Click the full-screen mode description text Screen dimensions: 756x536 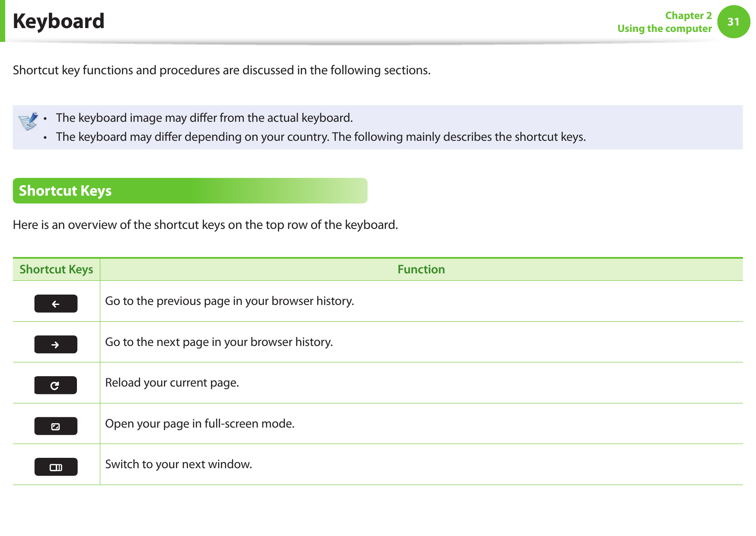(200, 424)
